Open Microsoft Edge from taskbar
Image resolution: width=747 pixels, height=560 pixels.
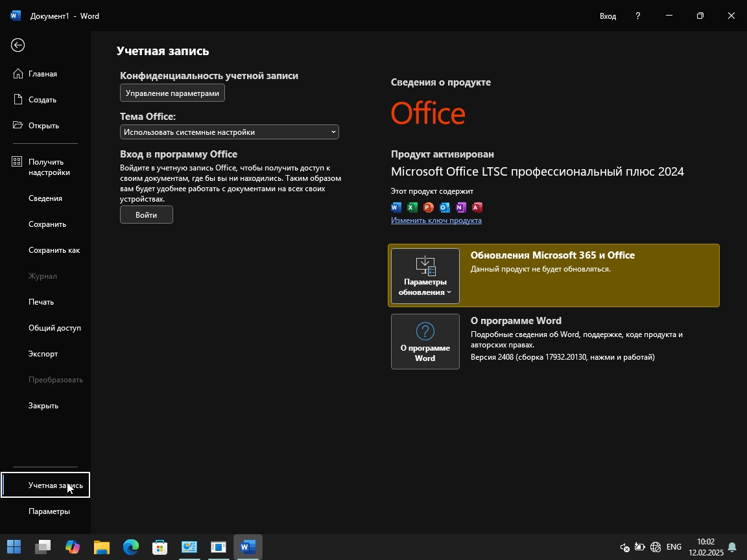pyautogui.click(x=131, y=548)
